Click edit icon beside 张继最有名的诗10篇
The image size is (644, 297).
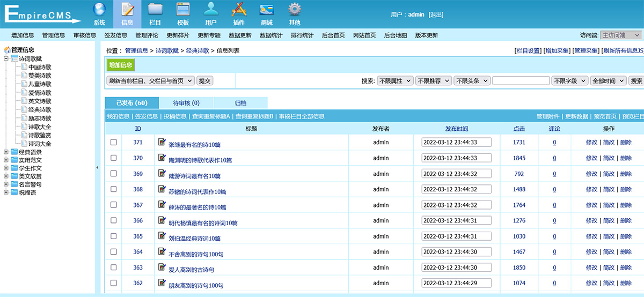(x=162, y=142)
